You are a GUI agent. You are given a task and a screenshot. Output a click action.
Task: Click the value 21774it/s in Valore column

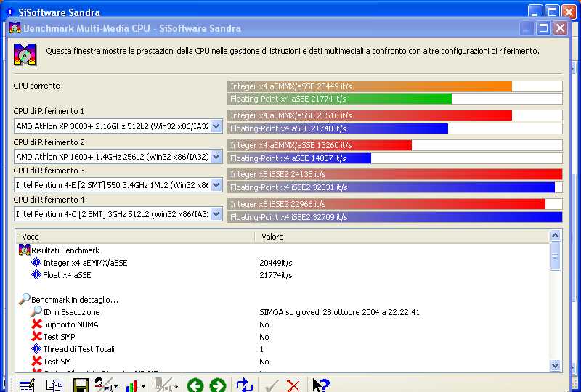coord(276,275)
